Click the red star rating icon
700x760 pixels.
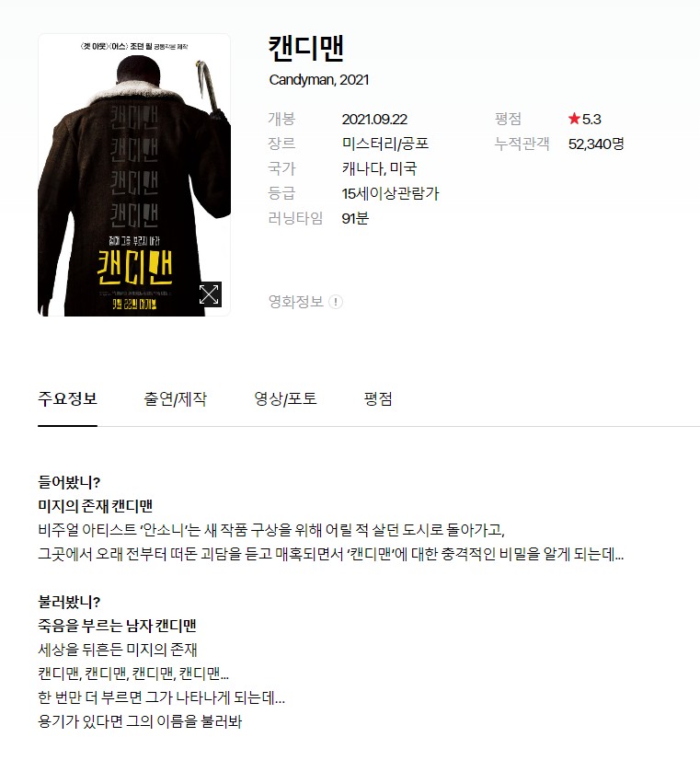(x=574, y=119)
